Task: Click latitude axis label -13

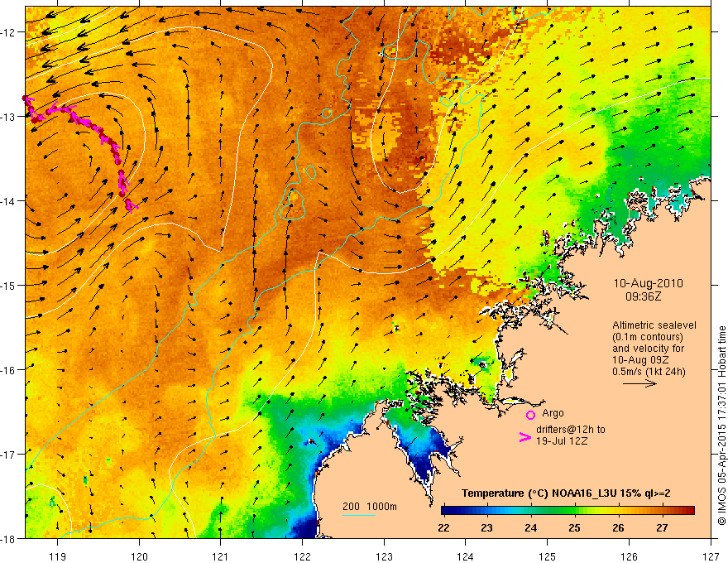Action: [x=9, y=117]
